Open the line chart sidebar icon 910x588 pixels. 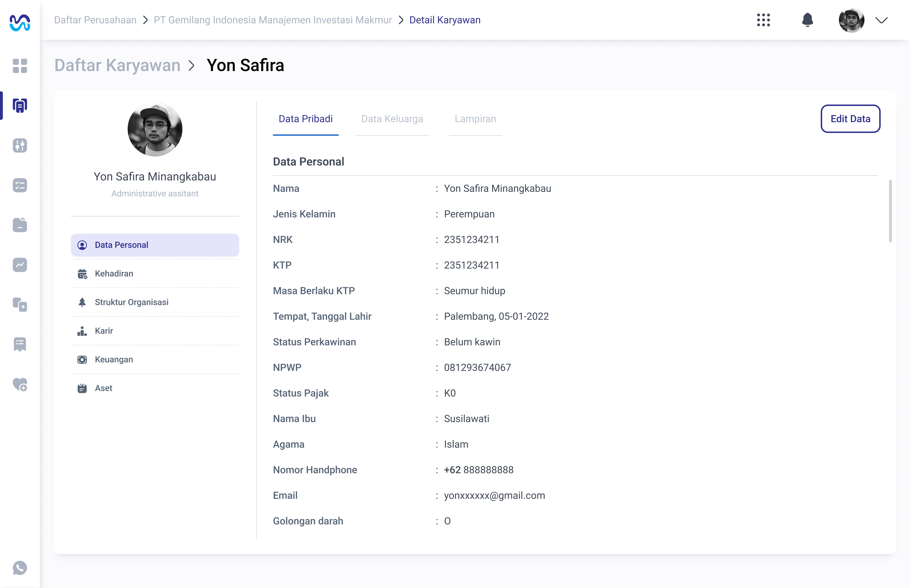[20, 265]
